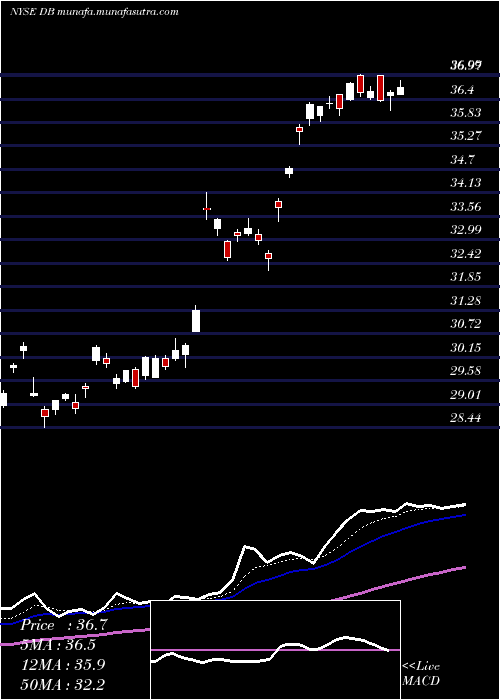500x700 pixels.
Task: Select the 36.4 price axis label
Action: 462,90
